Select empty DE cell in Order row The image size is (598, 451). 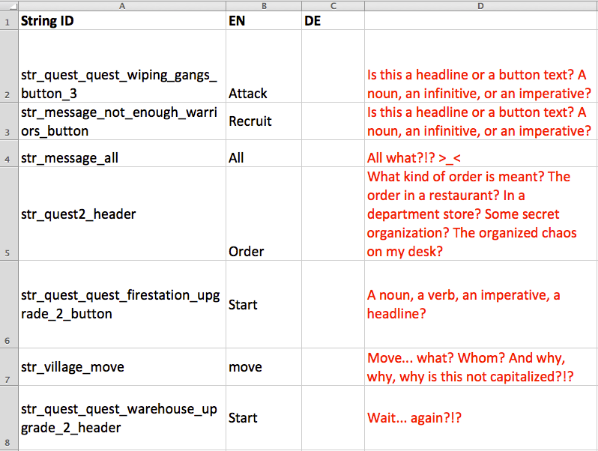point(333,213)
